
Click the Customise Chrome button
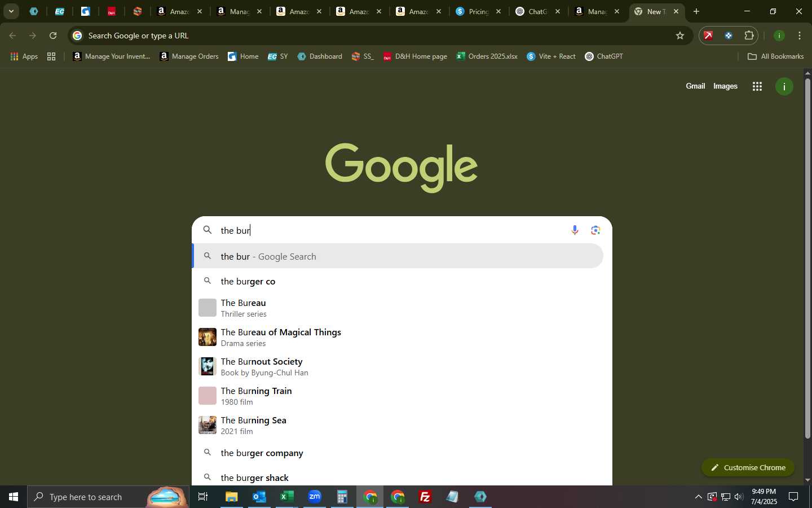point(748,467)
